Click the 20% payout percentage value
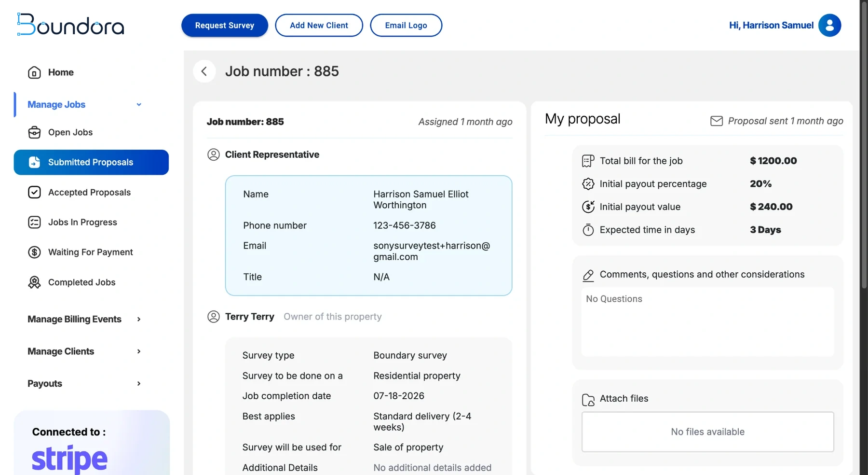Image resolution: width=868 pixels, height=475 pixels. tap(761, 184)
